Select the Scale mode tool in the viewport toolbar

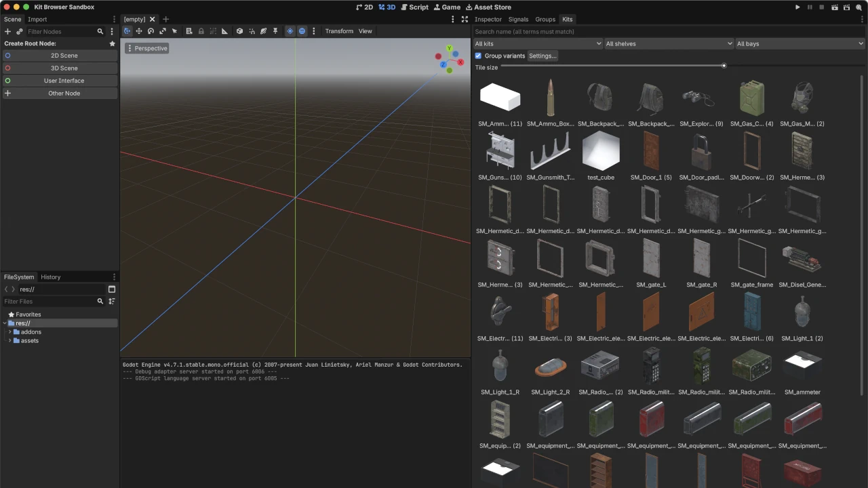coord(163,31)
